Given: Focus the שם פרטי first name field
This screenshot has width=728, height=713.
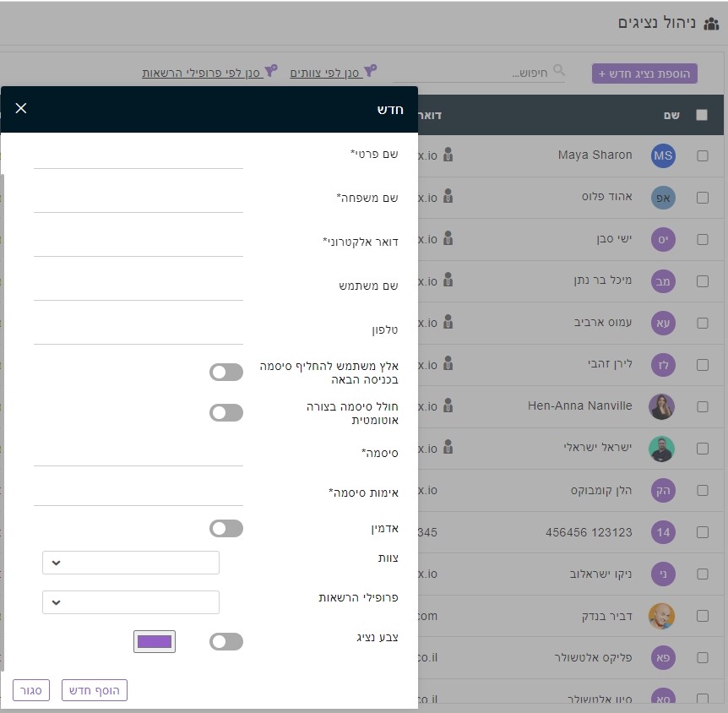Looking at the screenshot, I should (139, 158).
